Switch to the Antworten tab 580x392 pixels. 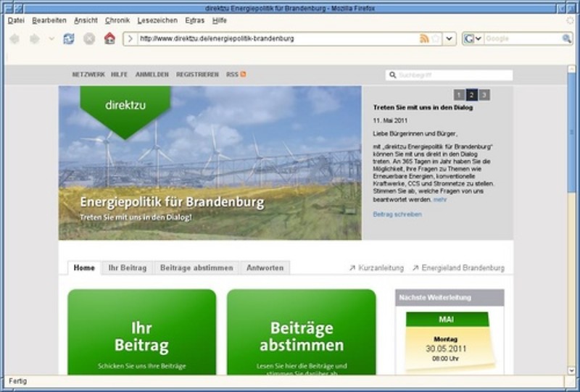pyautogui.click(x=265, y=268)
